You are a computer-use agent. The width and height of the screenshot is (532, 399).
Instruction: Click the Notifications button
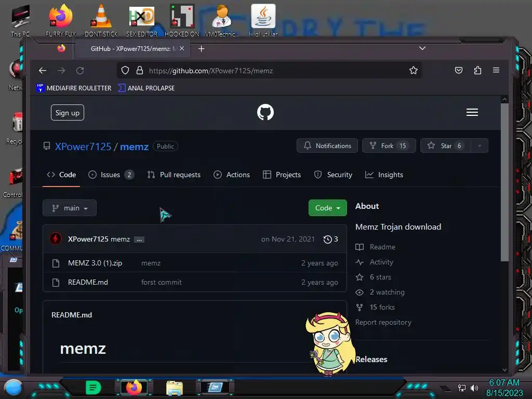[327, 145]
